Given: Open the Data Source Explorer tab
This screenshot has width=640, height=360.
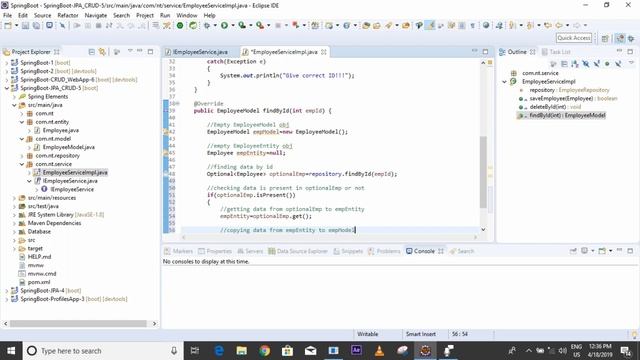Looking at the screenshot, I should coord(298,251).
